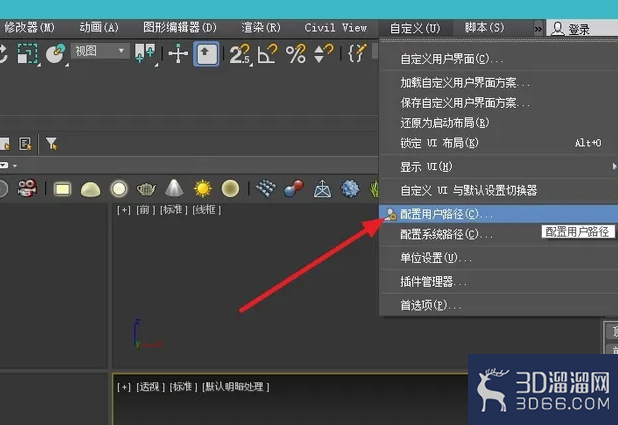The height and width of the screenshot is (425, 618).
Task: Click the [默认明暗处理] shading label
Action: tap(236, 387)
